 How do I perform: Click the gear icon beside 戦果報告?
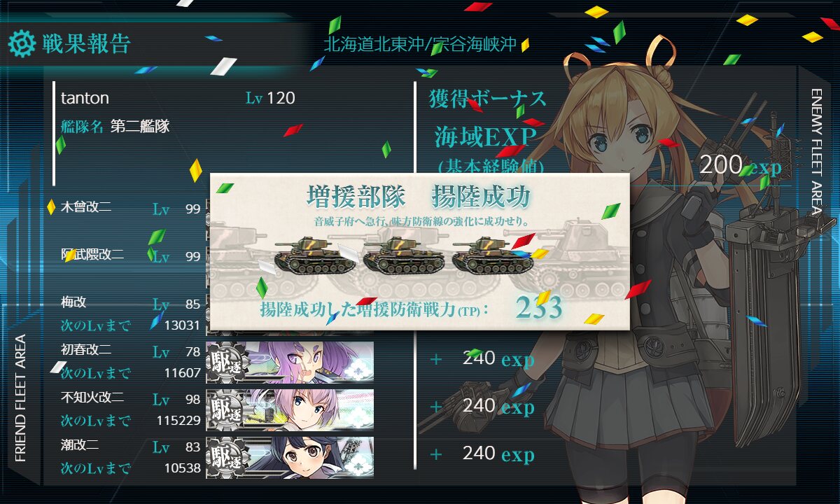coord(22,44)
